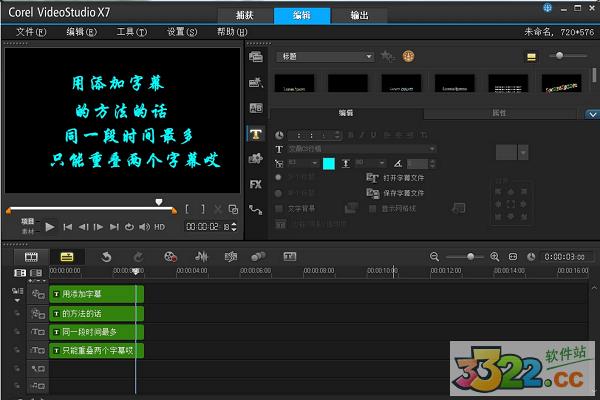The image size is (600, 400).
Task: Switch to Storyboard view
Action: click(x=31, y=257)
